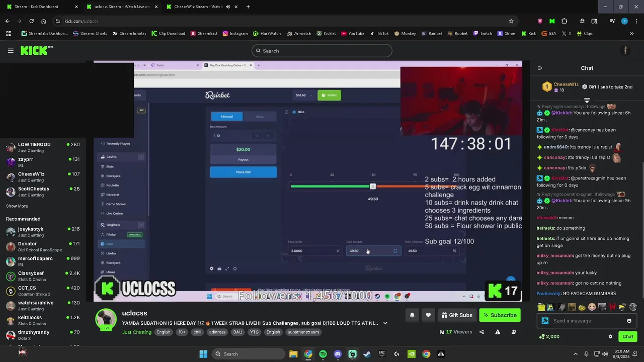Show hidden system tray icons
The width and height of the screenshot is (644, 362).
point(576,354)
